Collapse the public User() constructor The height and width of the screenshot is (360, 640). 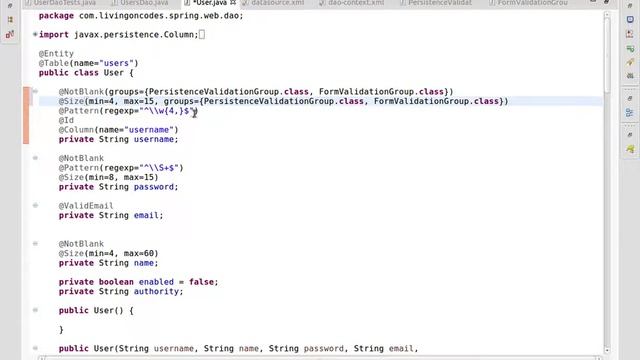coord(35,310)
